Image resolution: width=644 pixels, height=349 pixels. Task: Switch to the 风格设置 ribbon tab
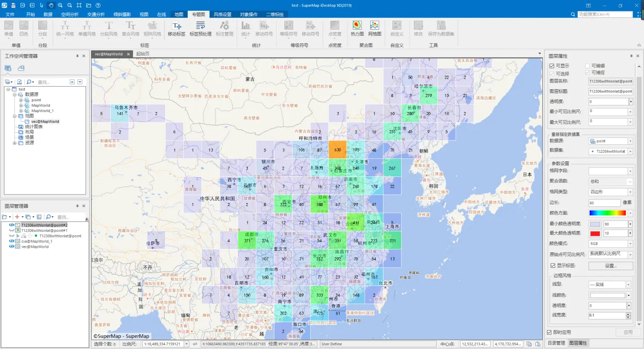pyautogui.click(x=222, y=15)
